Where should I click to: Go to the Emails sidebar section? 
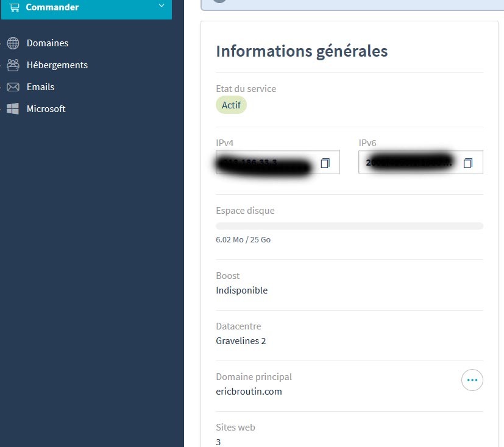pyautogui.click(x=40, y=87)
